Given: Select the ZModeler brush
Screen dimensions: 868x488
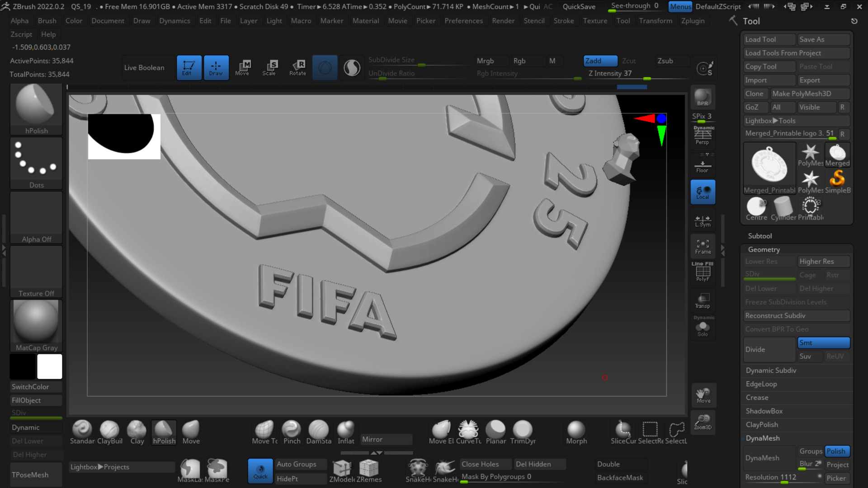Looking at the screenshot, I should click(342, 471).
